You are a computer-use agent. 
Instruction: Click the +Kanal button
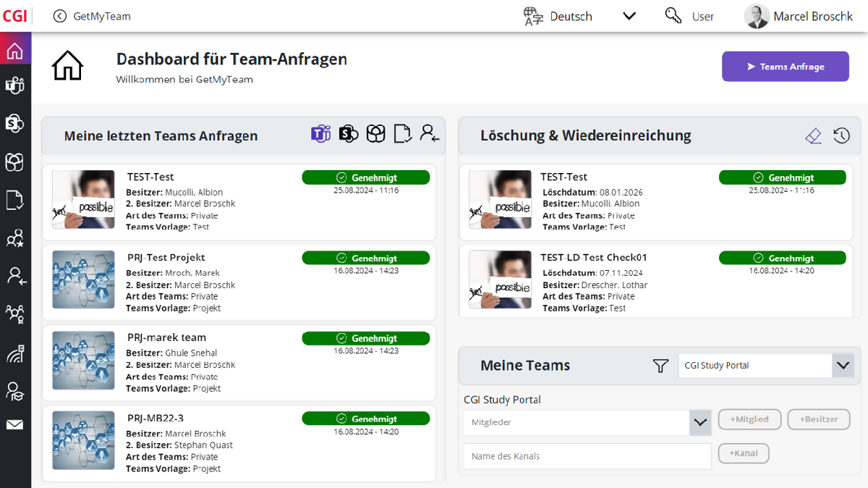(743, 453)
